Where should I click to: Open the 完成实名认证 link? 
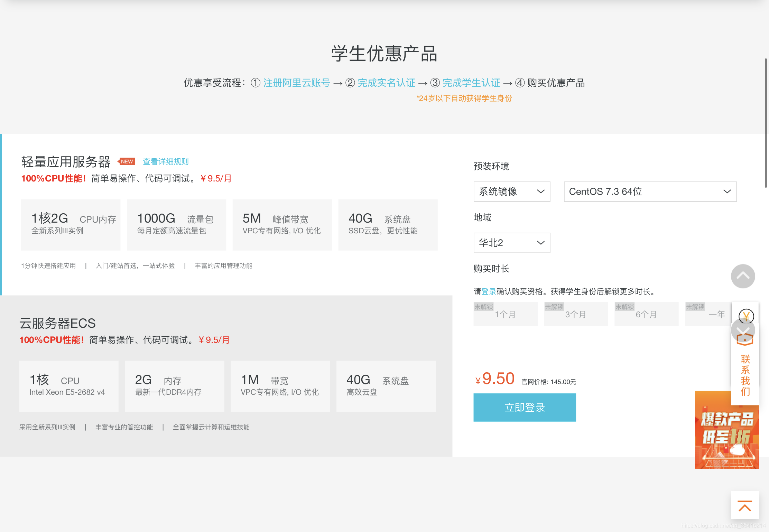tap(386, 83)
